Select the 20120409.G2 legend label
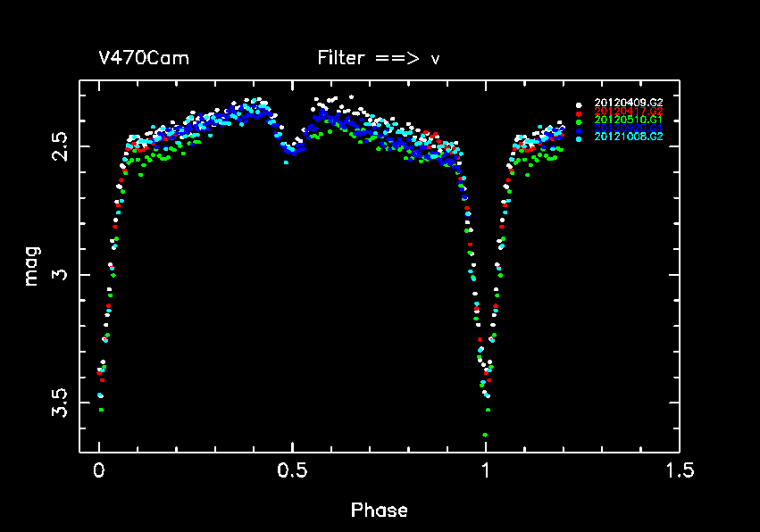This screenshot has width=760, height=532. 629,104
